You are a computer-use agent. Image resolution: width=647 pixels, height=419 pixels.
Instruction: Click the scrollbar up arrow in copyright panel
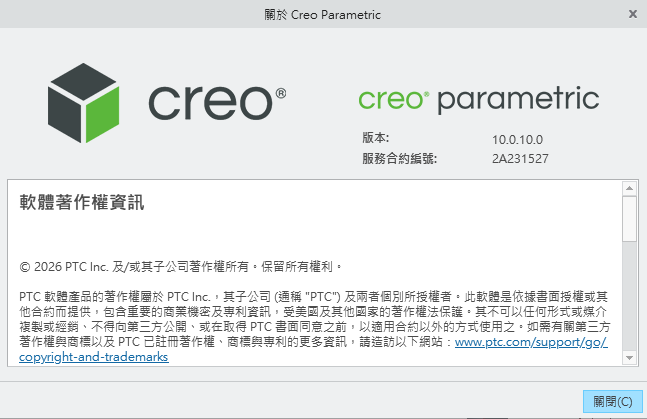tap(629, 188)
